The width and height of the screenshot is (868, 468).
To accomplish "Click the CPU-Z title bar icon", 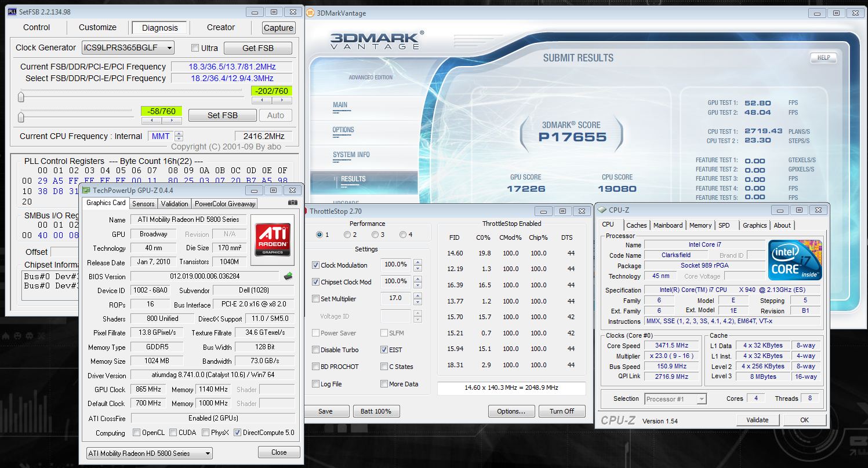I will (601, 210).
